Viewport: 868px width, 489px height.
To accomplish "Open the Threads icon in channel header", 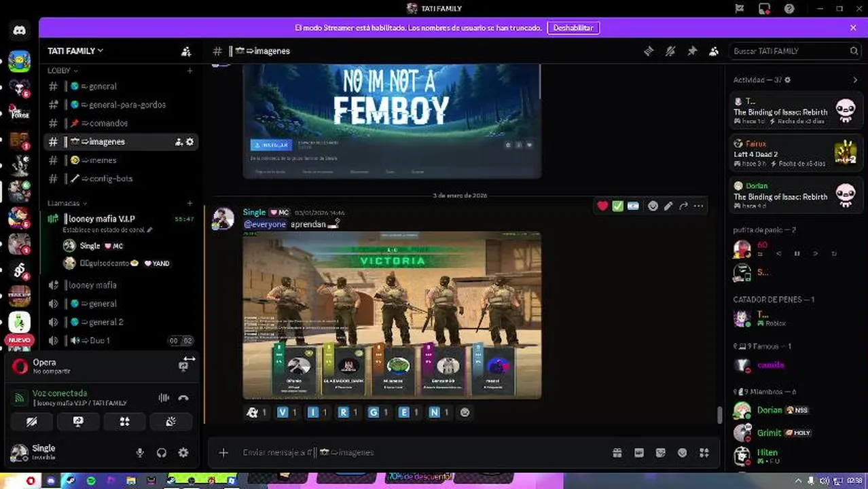I will 649,51.
